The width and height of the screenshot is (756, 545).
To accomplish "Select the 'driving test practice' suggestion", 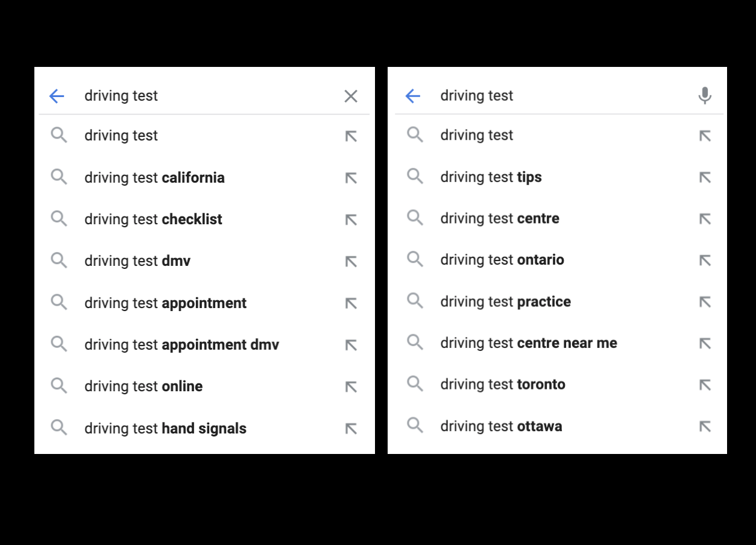I will 505,301.
